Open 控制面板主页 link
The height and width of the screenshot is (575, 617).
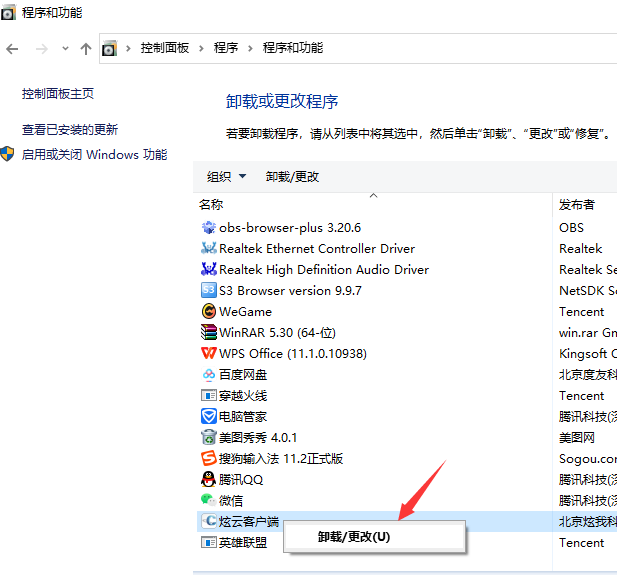tap(58, 94)
